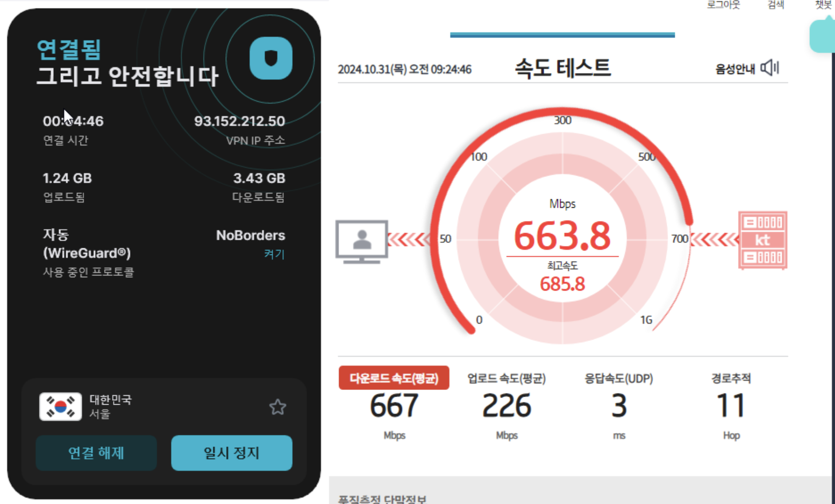Click the teal chatbot bubble icon
The height and width of the screenshot is (504, 835).
(x=822, y=36)
